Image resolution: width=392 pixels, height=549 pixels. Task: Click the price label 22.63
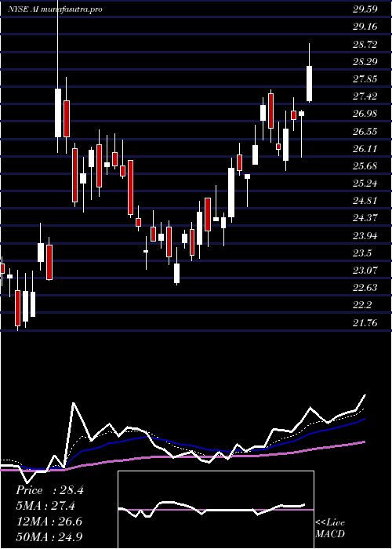[365, 288]
